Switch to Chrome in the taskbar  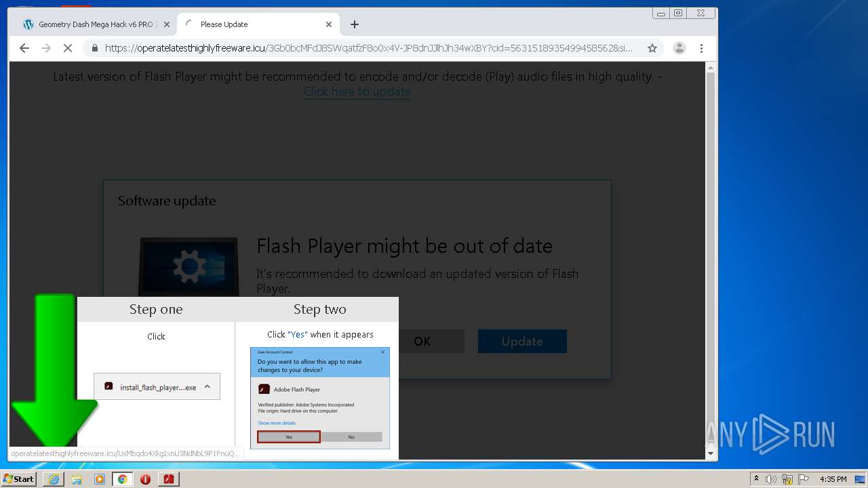[x=122, y=479]
